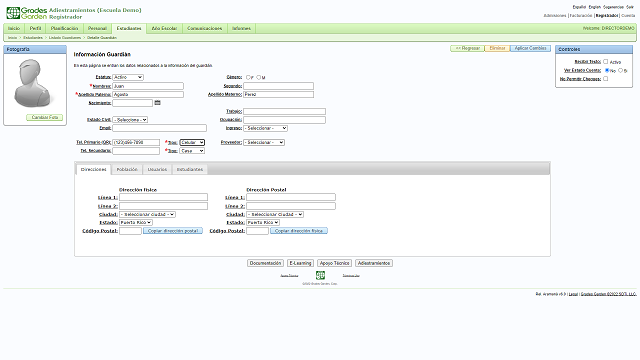Select Ver Estado Cuenta Si option
Screen dimensions: 640x360
pyautogui.click(x=620, y=71)
